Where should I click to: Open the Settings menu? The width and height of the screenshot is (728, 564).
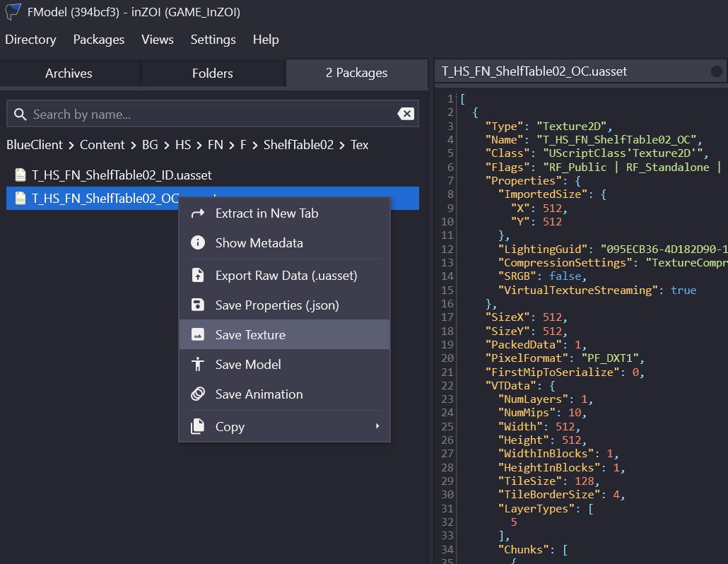coord(213,40)
